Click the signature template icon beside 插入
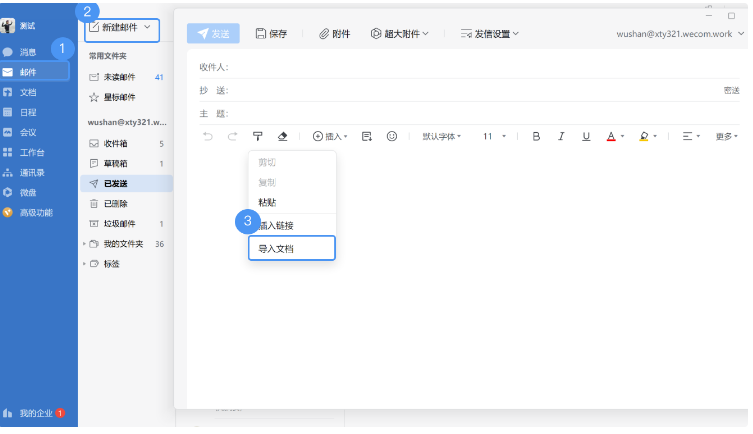Image resolution: width=753 pixels, height=434 pixels. 367,136
